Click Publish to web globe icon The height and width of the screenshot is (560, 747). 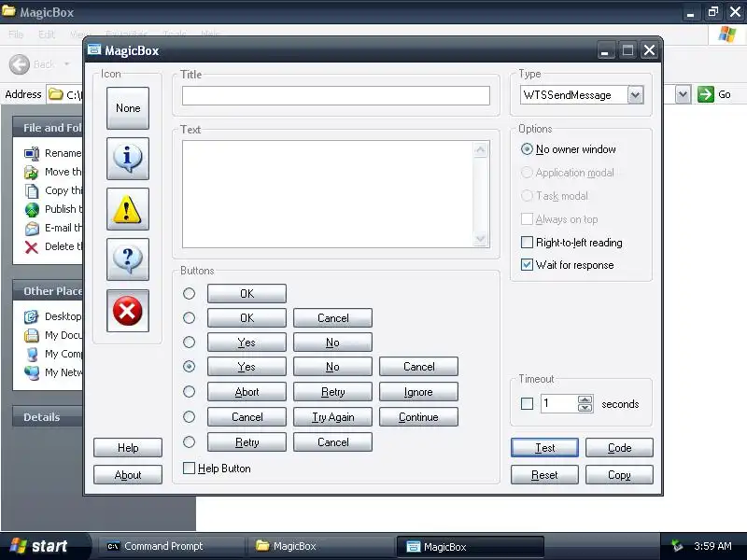coord(32,209)
